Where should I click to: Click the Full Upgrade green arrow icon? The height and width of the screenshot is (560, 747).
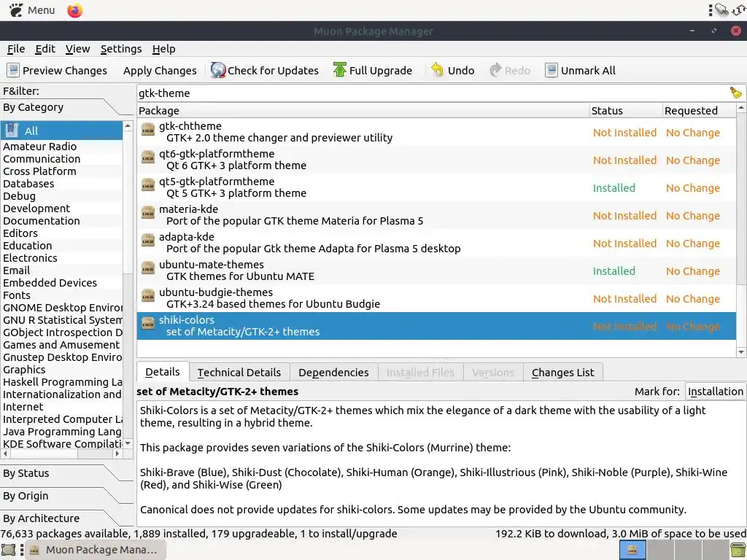pos(339,70)
